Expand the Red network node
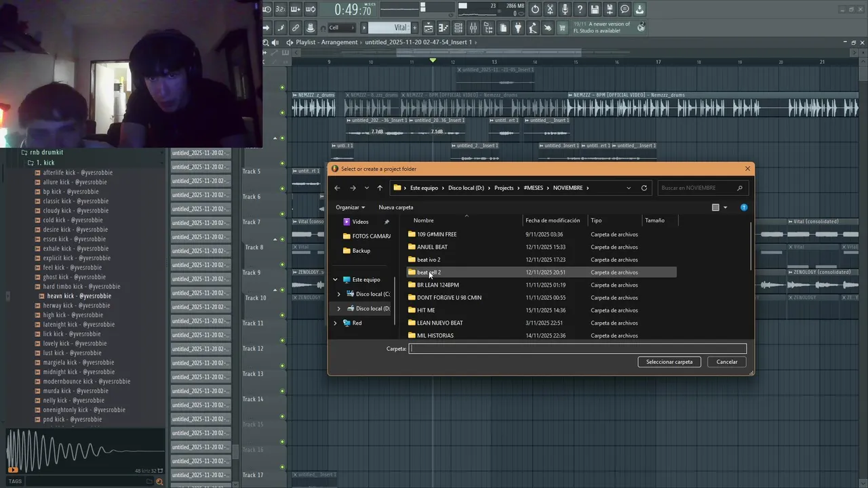 [335, 323]
